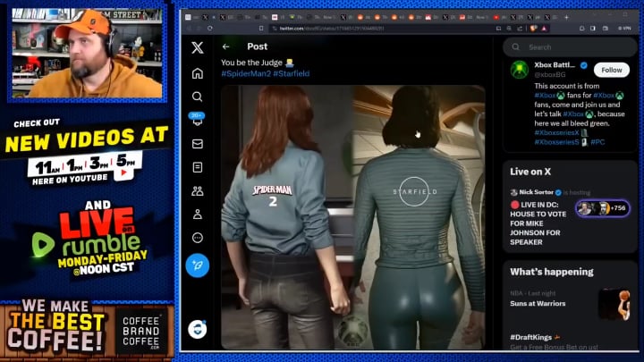Click the #SpiderMan2 hashtag link

pyautogui.click(x=246, y=74)
